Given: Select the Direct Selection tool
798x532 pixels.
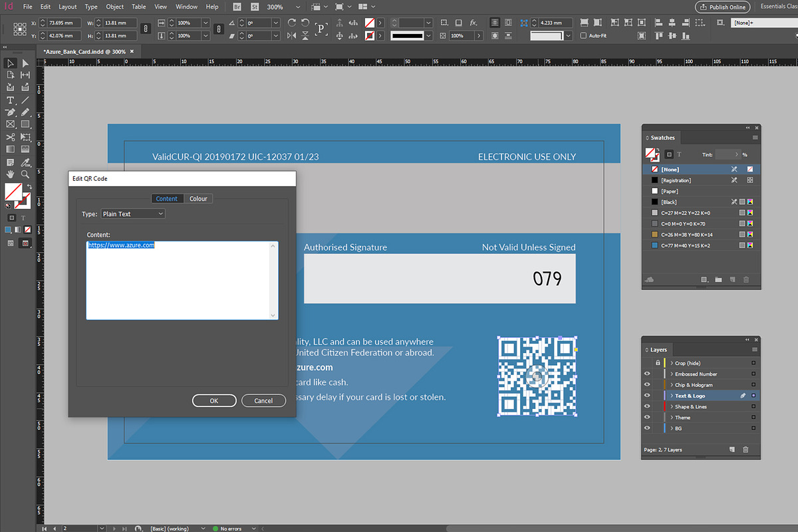Looking at the screenshot, I should (x=25, y=63).
